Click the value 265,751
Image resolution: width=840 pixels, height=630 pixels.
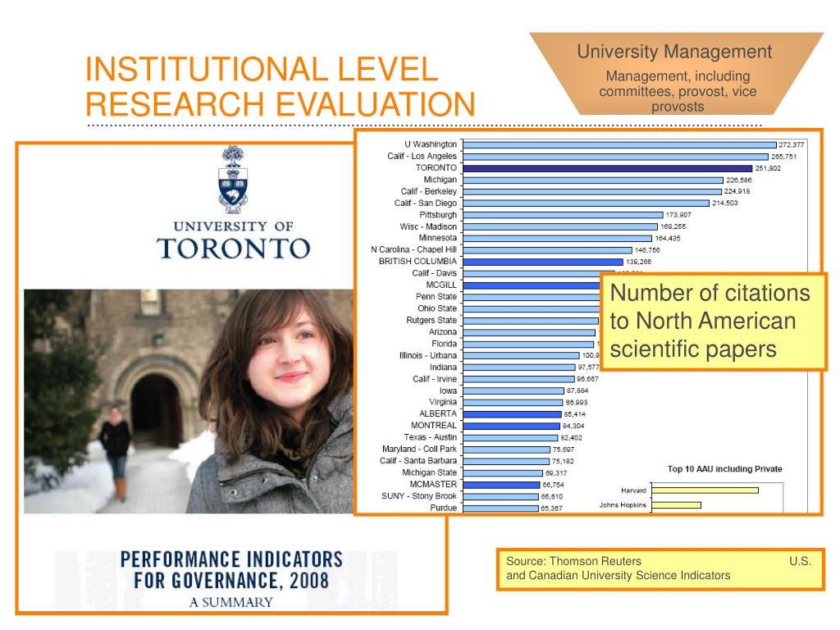[783, 157]
